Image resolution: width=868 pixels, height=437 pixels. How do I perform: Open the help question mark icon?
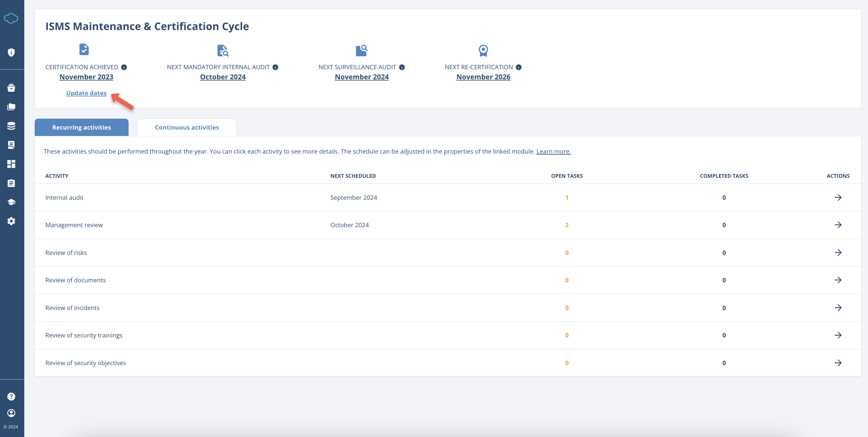(12, 396)
